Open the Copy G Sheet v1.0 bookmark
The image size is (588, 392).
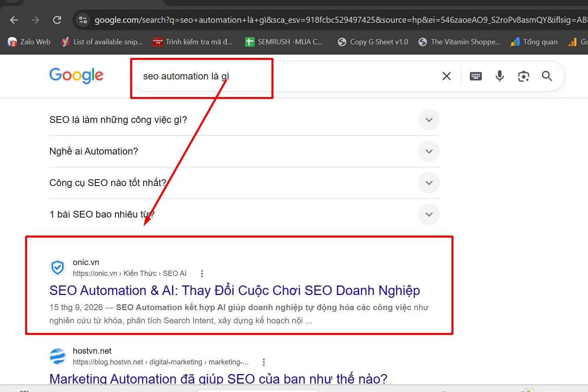[373, 42]
